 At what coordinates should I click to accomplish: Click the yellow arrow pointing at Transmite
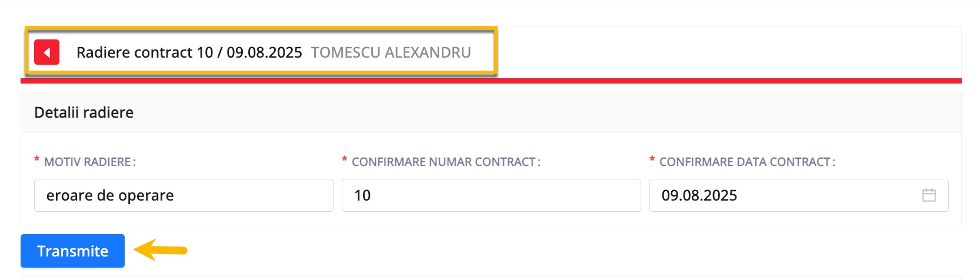(x=160, y=250)
